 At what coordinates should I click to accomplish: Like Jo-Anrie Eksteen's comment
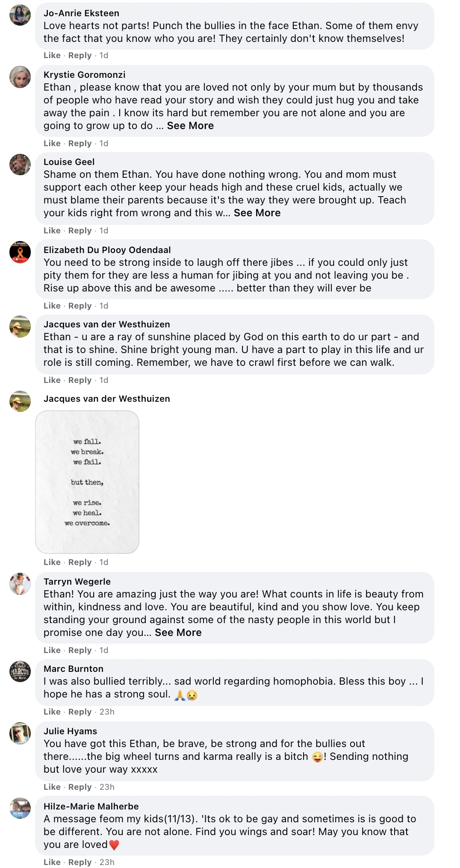point(51,55)
